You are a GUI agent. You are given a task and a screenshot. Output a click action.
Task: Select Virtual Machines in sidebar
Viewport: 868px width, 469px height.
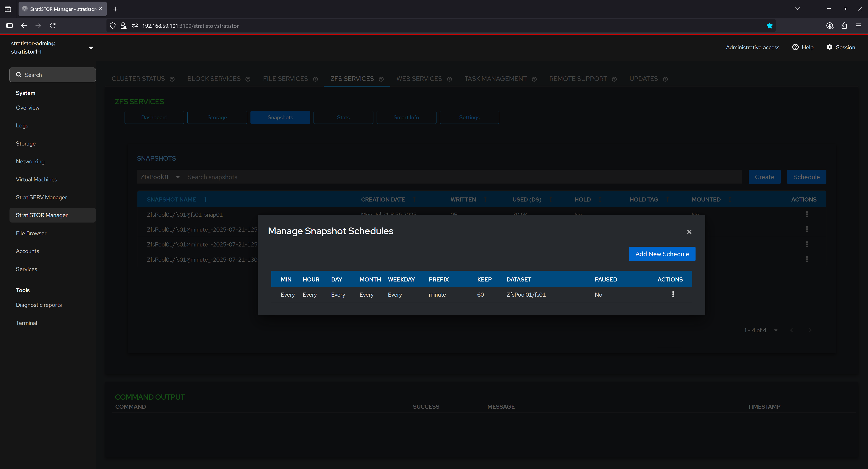(x=36, y=179)
